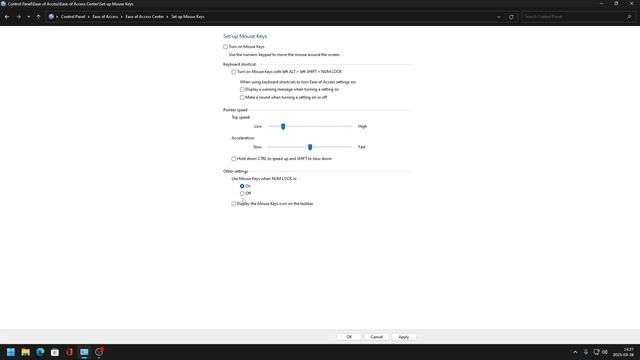Expand chevron after Ease of Access breadcrumb

(x=122, y=17)
